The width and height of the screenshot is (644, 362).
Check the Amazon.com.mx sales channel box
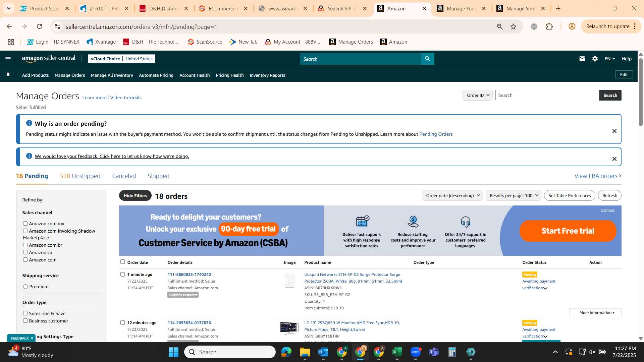(x=25, y=223)
